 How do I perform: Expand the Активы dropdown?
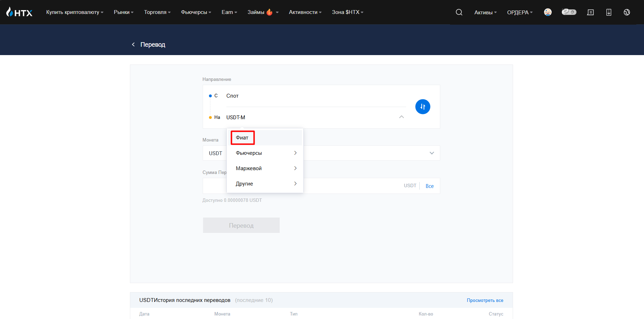486,13
